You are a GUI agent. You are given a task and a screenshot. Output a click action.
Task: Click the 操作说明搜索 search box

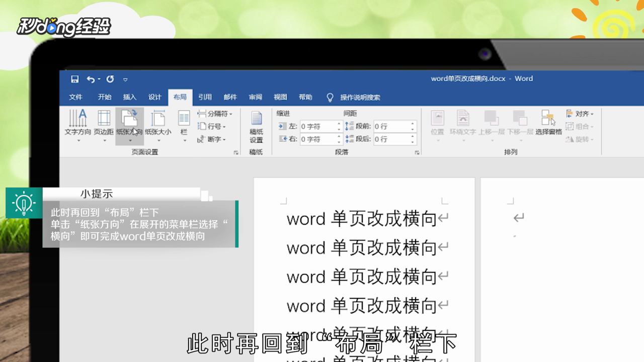pos(360,98)
